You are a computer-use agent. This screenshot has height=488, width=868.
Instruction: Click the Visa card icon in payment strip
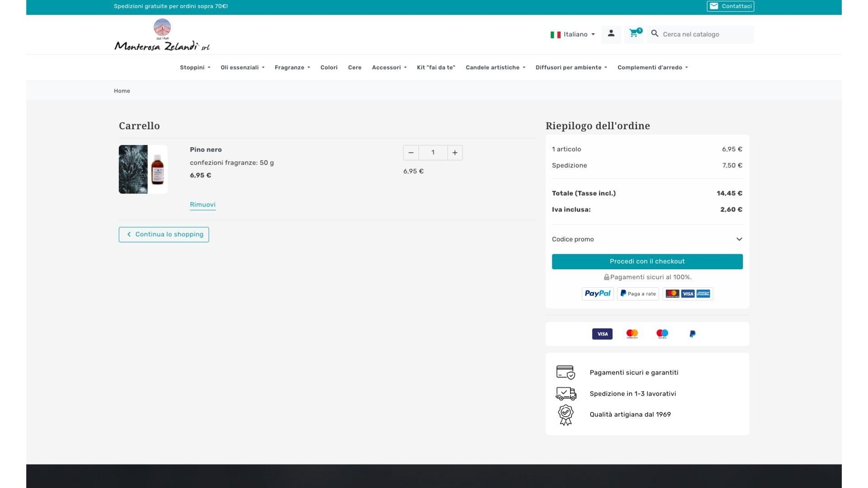pos(602,334)
